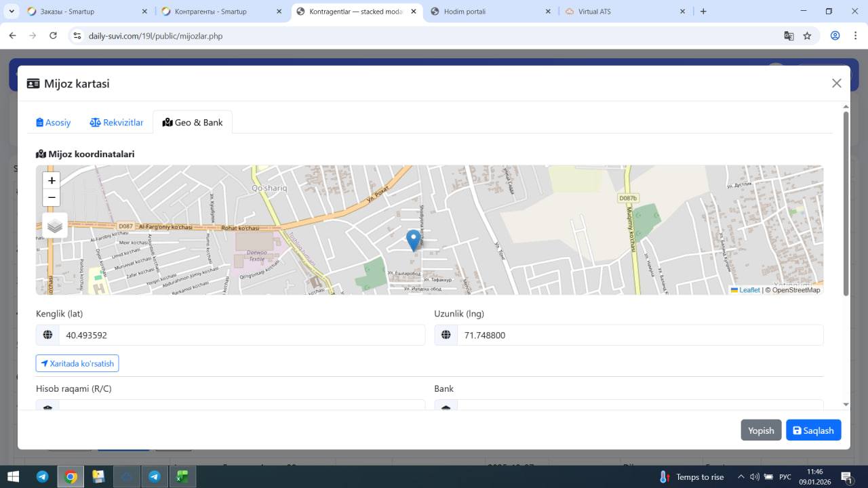Zoom in on the map
Viewport: 868px width, 488px height.
click(x=52, y=181)
